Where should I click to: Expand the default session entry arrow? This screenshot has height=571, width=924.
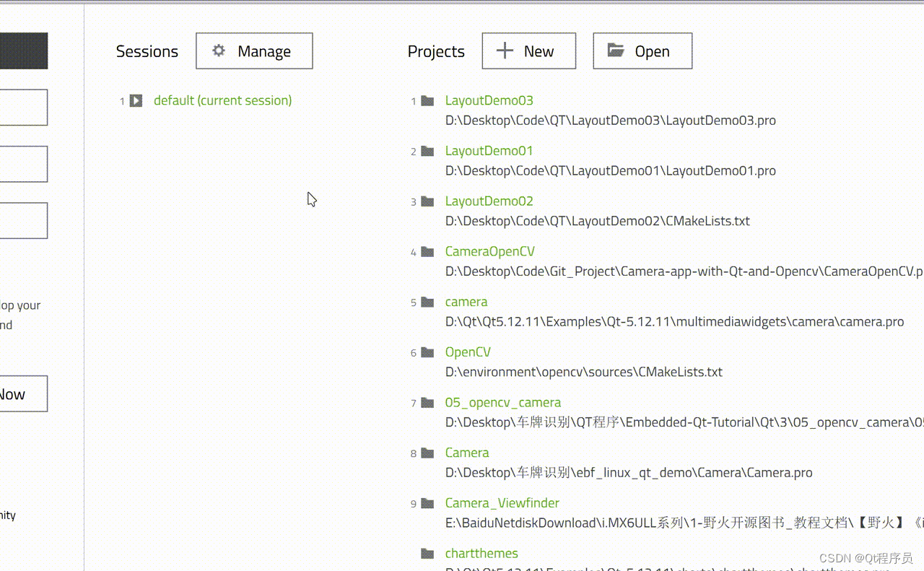(x=136, y=101)
